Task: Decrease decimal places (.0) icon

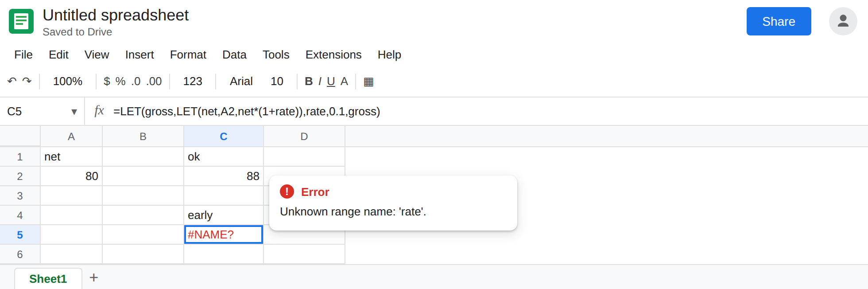Action: 136,82
